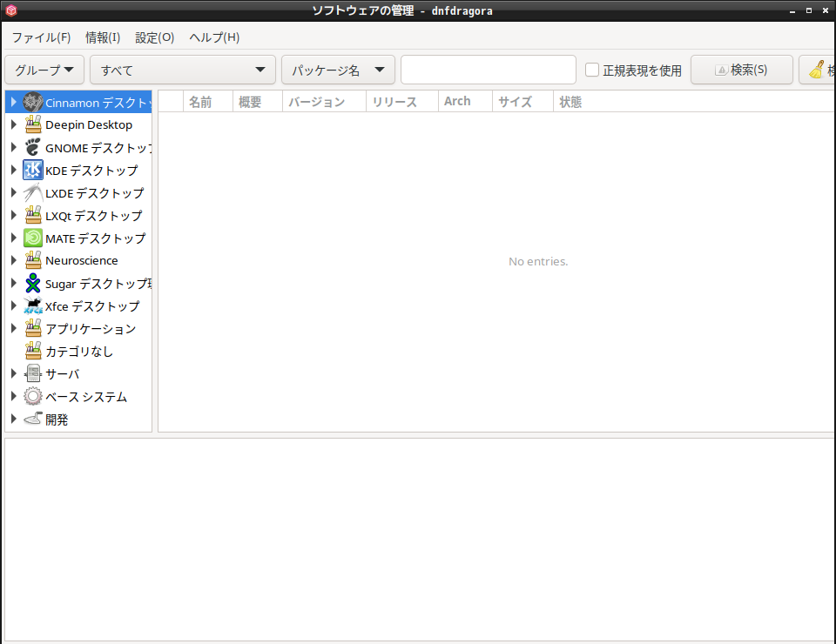Expand the LXQt デスクトップ group
836x644 pixels.
14,215
